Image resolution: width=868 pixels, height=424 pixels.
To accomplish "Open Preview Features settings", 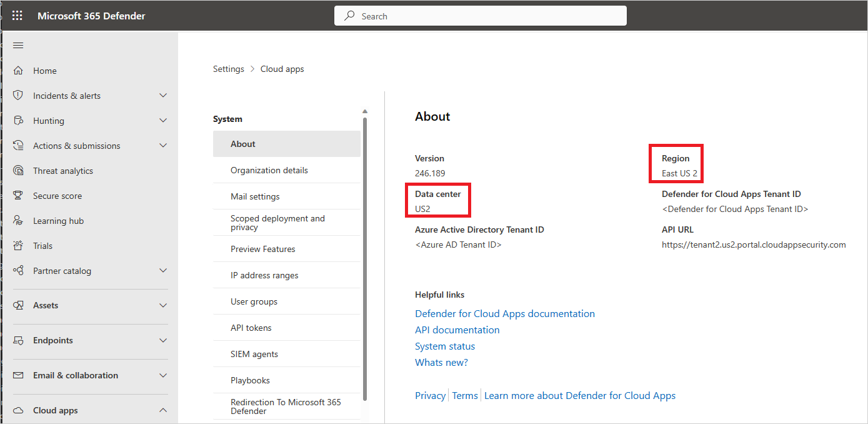I will (x=287, y=249).
